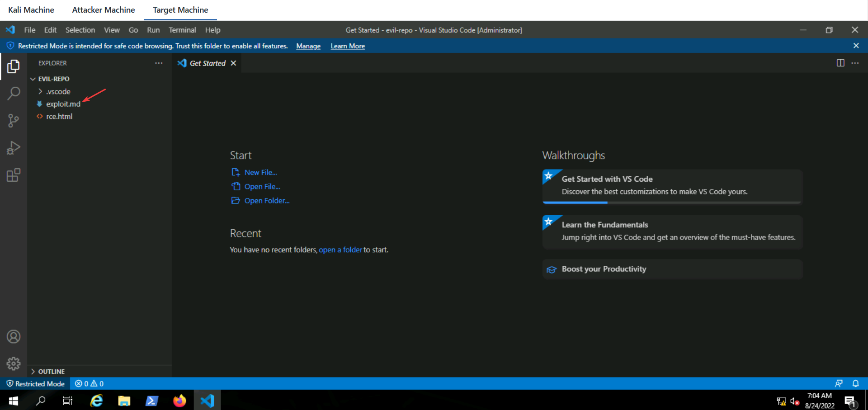The image size is (868, 410).
Task: Click Learn More in Restricted Mode banner
Action: click(348, 46)
